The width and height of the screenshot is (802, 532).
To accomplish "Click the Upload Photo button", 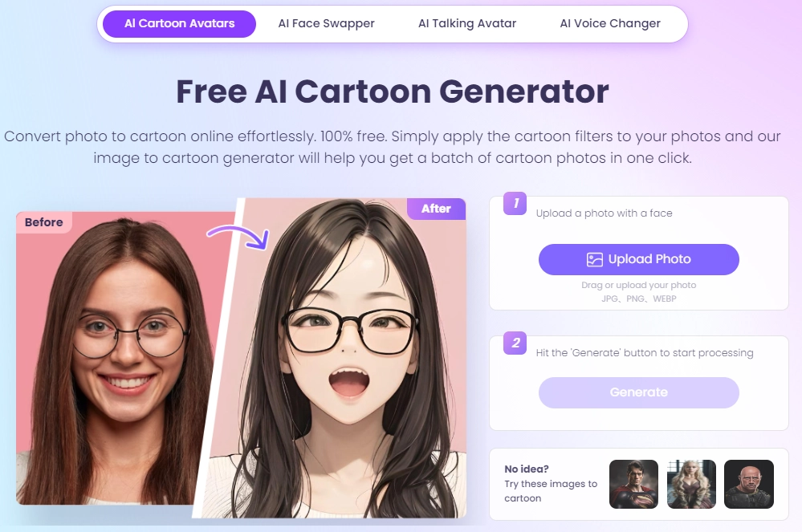I will click(639, 260).
